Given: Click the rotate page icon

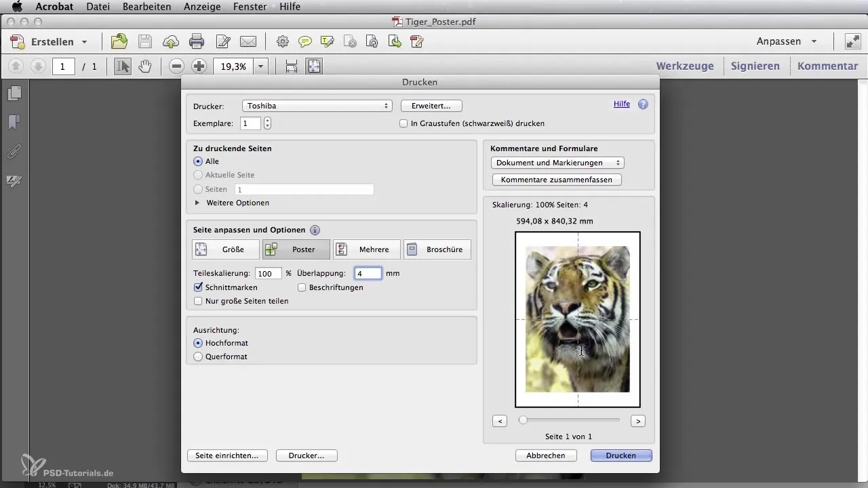Looking at the screenshot, I should [372, 42].
